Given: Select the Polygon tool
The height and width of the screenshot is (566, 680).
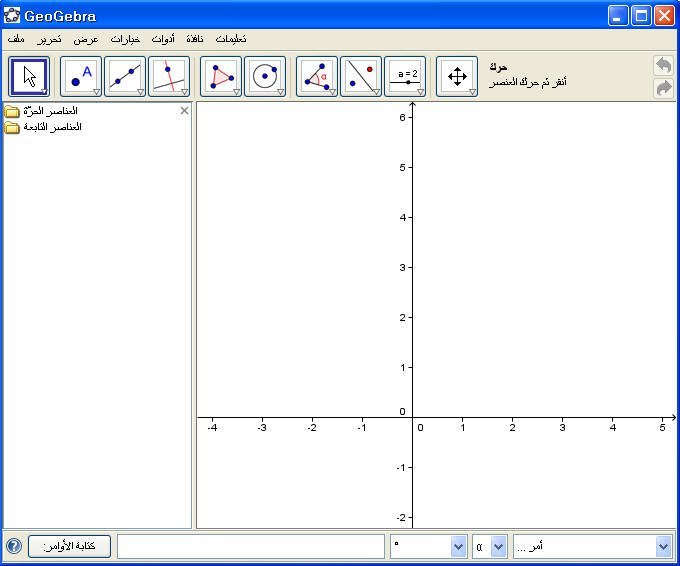Looking at the screenshot, I should coord(221,76).
